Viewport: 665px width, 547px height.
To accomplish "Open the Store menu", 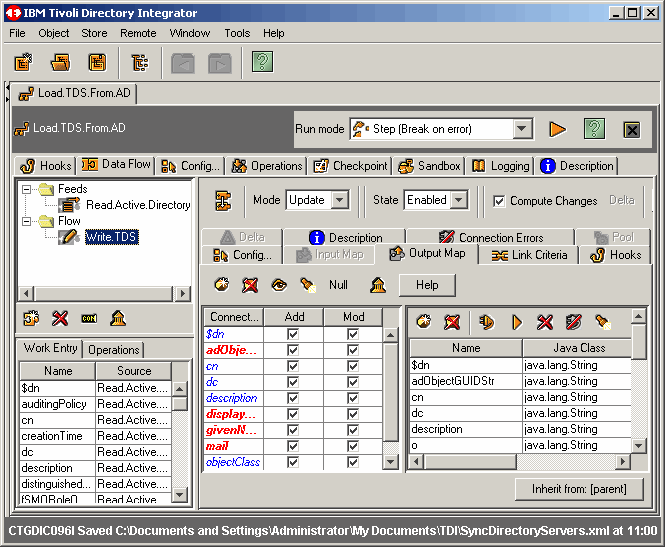I will pyautogui.click(x=94, y=33).
